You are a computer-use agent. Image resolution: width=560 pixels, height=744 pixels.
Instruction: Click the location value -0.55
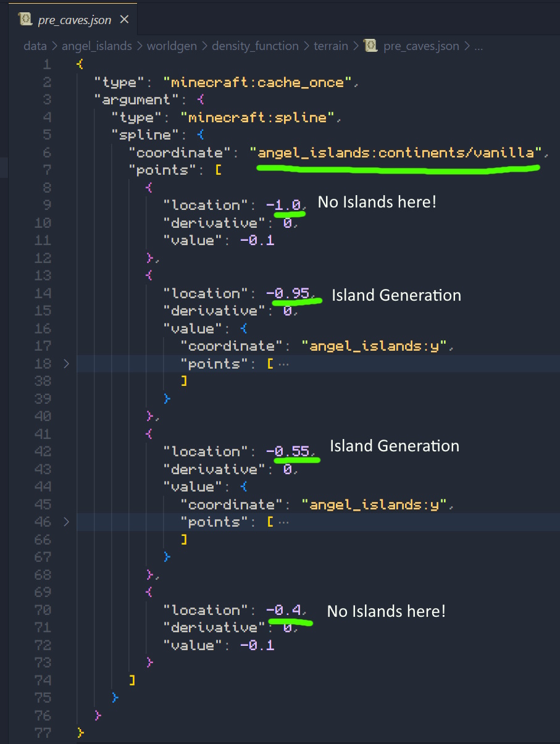(x=288, y=451)
